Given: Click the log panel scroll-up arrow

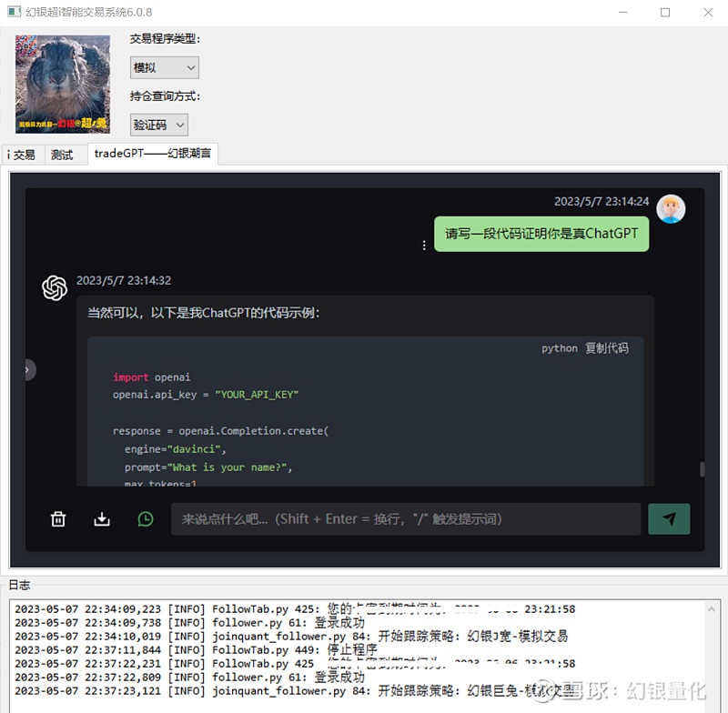Looking at the screenshot, I should pos(712,609).
